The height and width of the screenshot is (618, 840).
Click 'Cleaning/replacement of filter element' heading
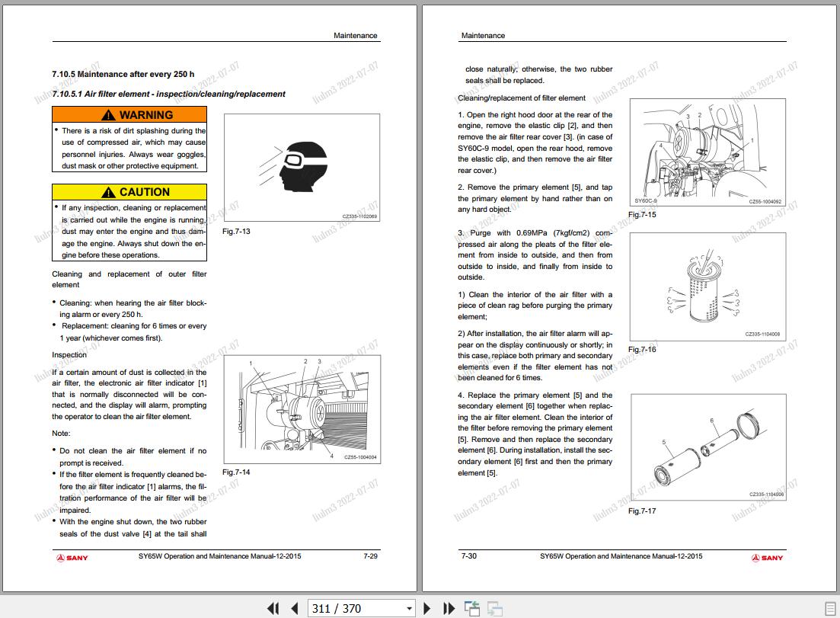point(522,98)
